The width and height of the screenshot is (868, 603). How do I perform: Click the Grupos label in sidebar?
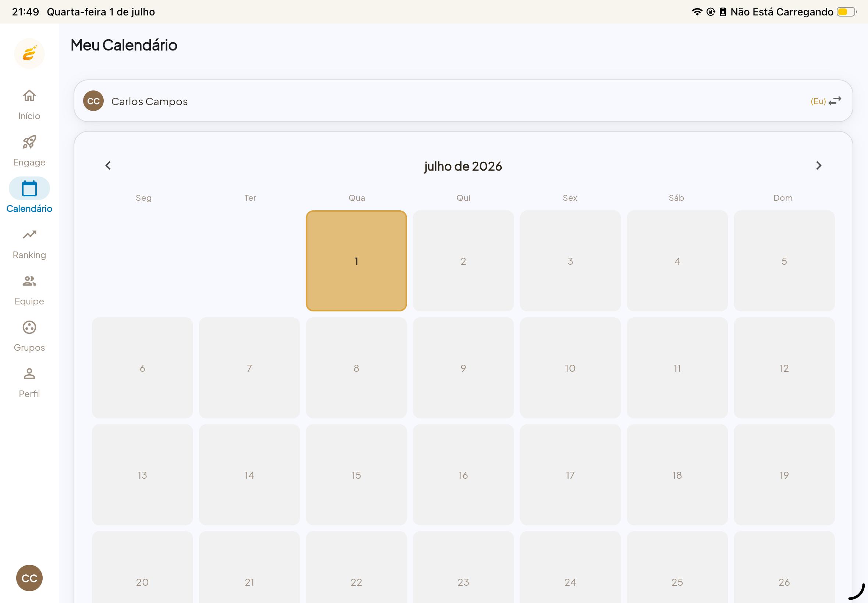pyautogui.click(x=29, y=347)
